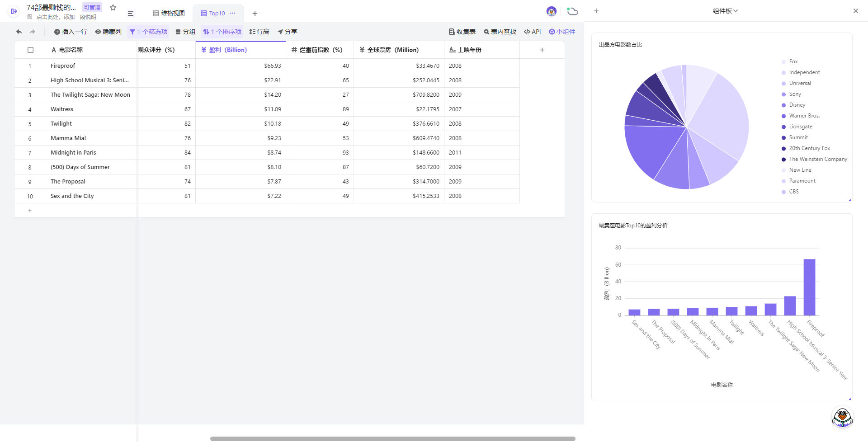This screenshot has height=442, width=868.
Task: Click the API icon in the toolbar
Action: (x=533, y=32)
